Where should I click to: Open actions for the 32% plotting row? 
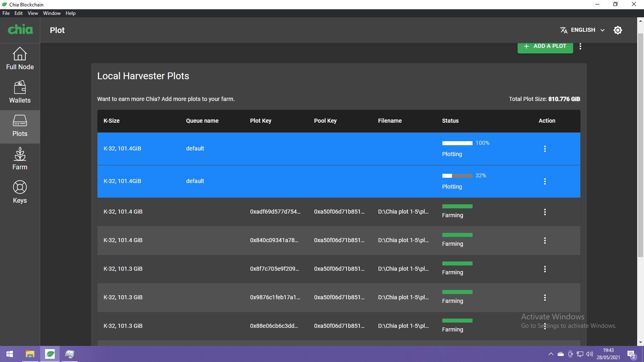(x=545, y=181)
